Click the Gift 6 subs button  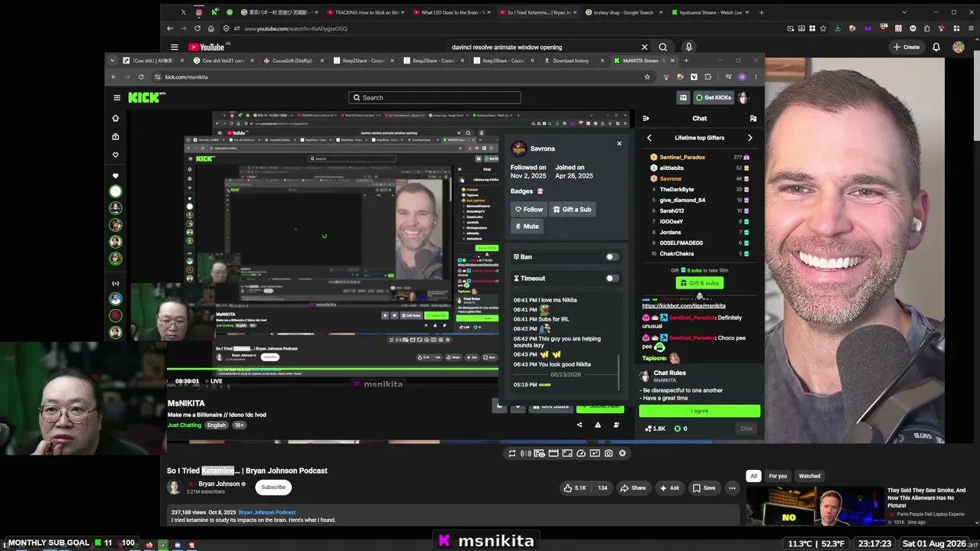pos(700,283)
